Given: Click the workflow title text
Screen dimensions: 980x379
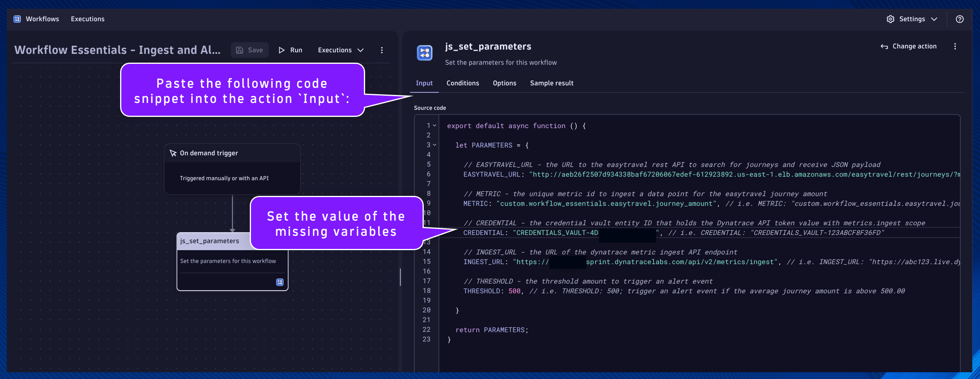Looking at the screenshot, I should coord(117,50).
